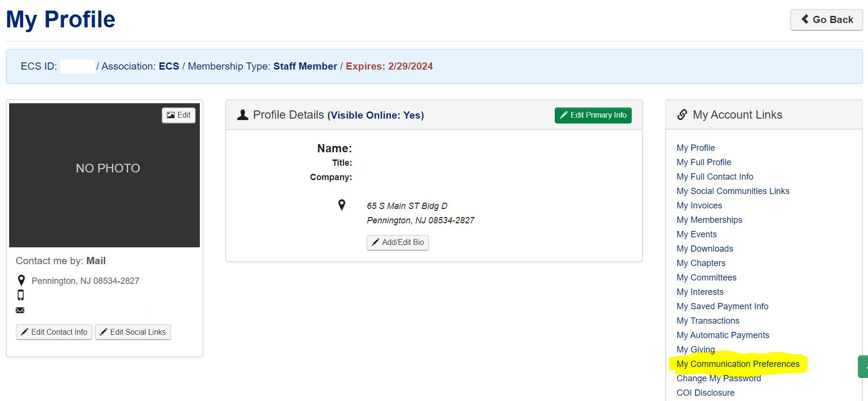Click Edit Contact Info button

54,332
